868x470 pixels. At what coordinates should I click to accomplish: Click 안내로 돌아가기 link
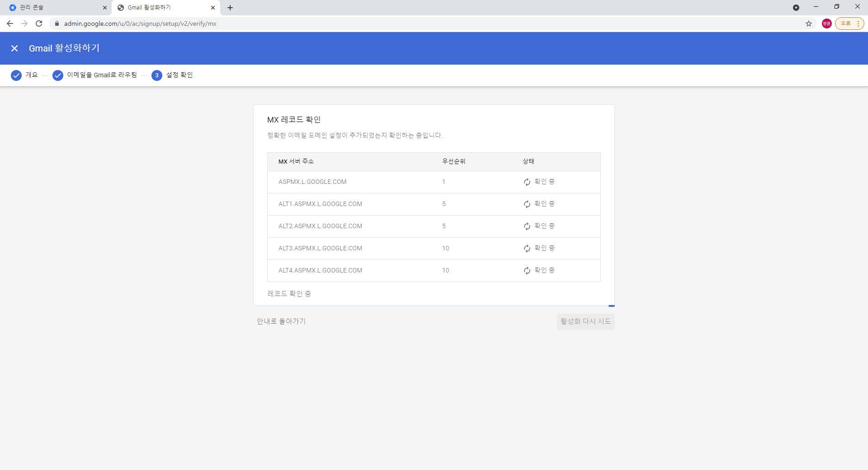click(281, 321)
